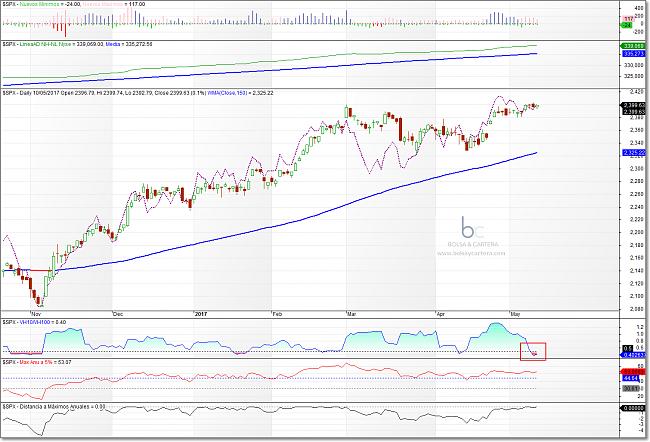
Task: Click the green -24 value tag
Action: (628, 25)
